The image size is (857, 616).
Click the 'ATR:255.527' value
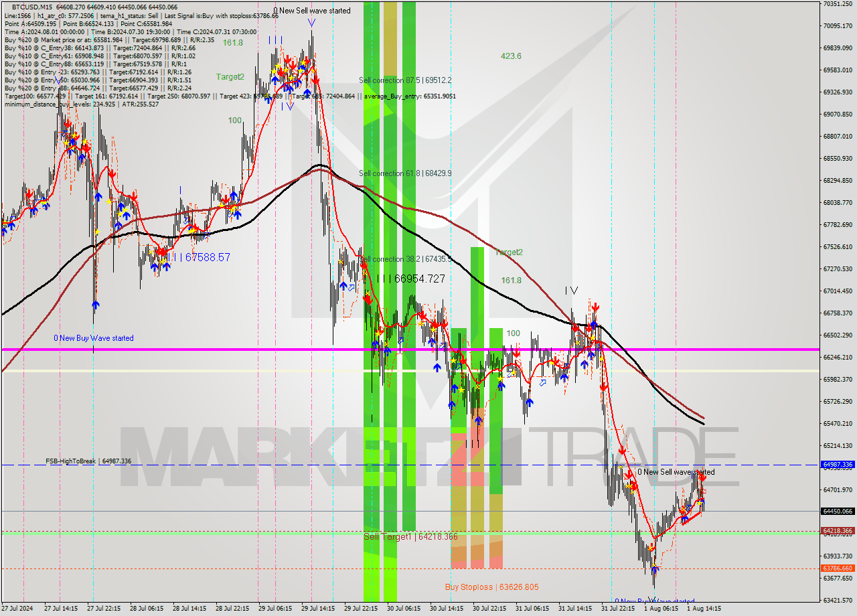coord(140,104)
